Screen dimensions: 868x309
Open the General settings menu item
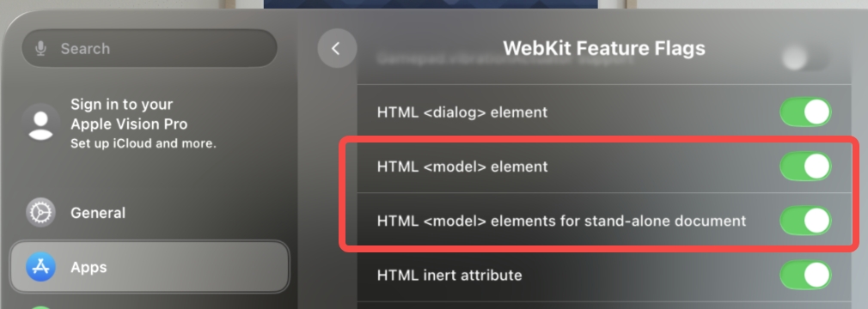(x=150, y=213)
